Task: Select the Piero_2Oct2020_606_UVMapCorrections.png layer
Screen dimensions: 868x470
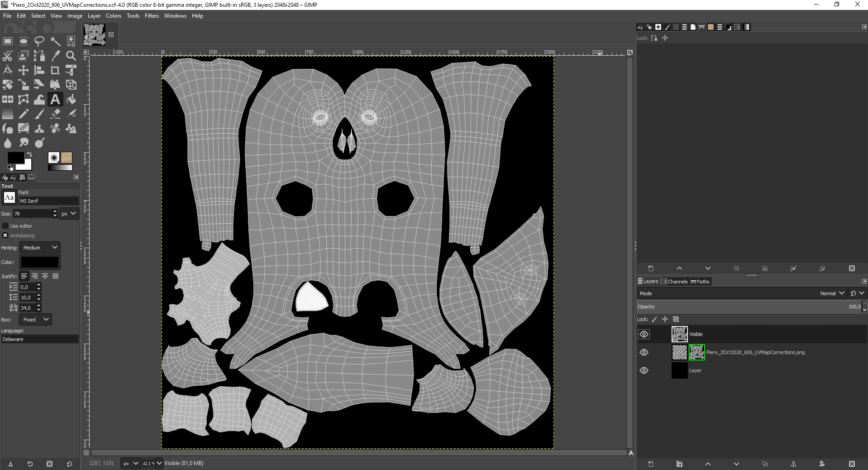Action: point(755,352)
